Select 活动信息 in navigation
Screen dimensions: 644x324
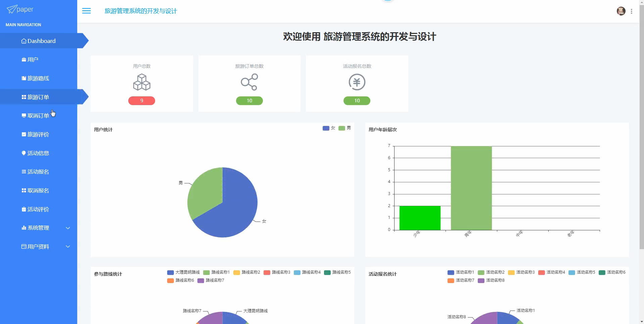[x=39, y=153]
